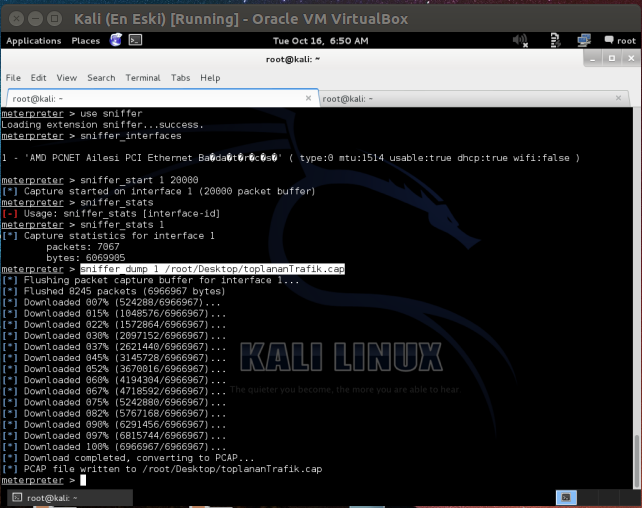Maximize the VirtualBox window
The image size is (642, 508).
(x=54, y=19)
